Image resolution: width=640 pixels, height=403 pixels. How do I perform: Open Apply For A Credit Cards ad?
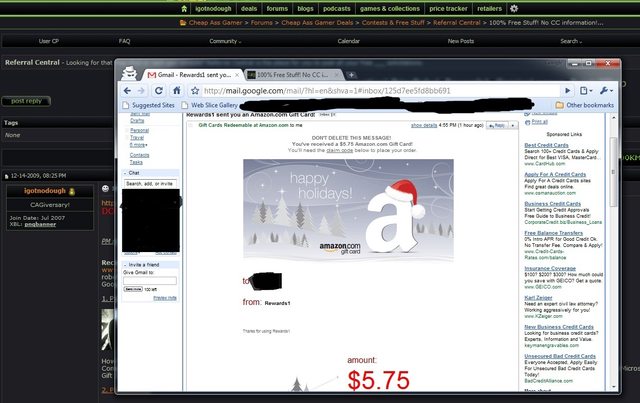click(555, 174)
